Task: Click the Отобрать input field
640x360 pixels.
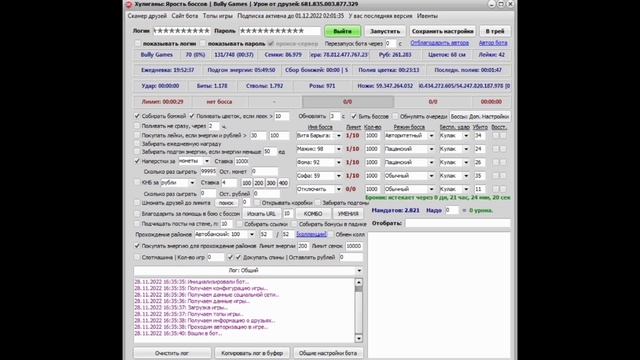Action: (458, 223)
